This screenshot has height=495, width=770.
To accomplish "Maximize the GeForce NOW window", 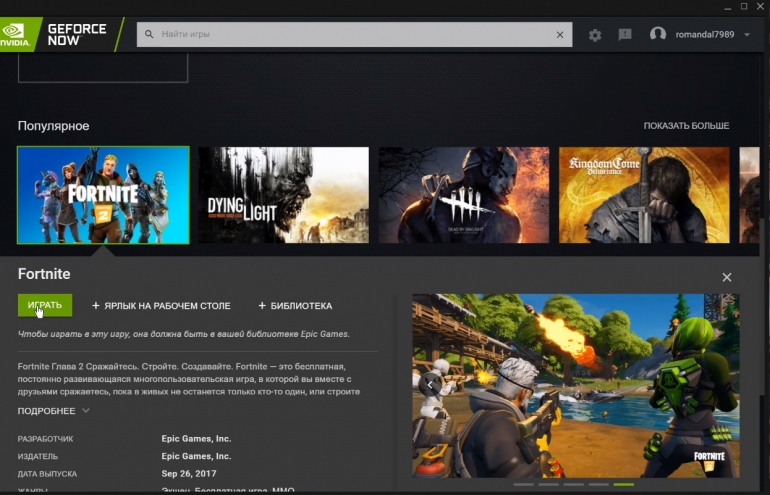I will pos(744,6).
